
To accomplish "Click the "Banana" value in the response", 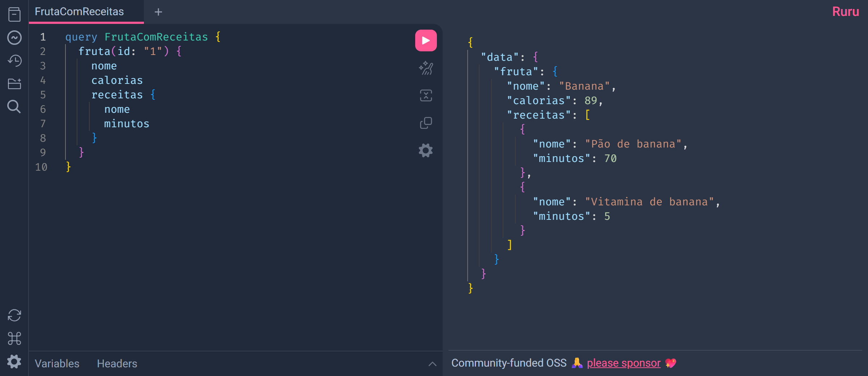I will tap(584, 86).
